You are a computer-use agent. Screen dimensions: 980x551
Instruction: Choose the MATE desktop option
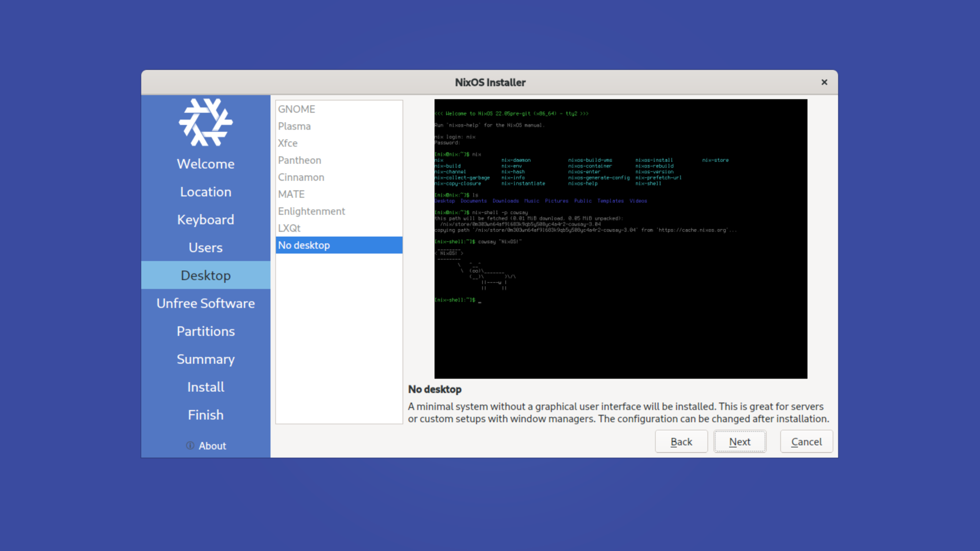pos(291,194)
